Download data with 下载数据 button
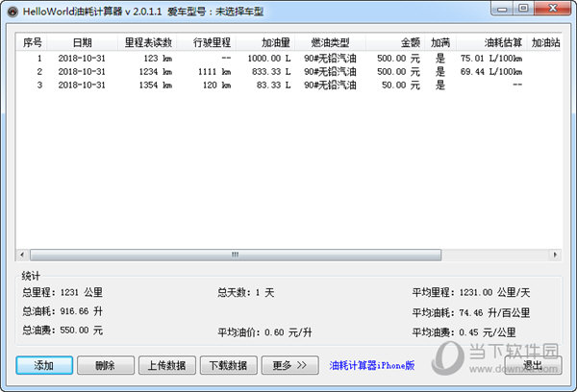 pos(229,365)
